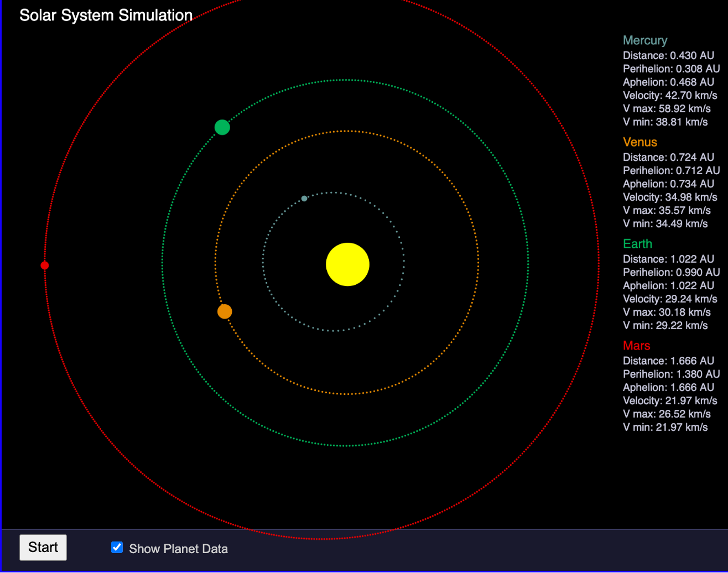
Task: Click the Mercury heading in the data panel
Action: pyautogui.click(x=645, y=40)
